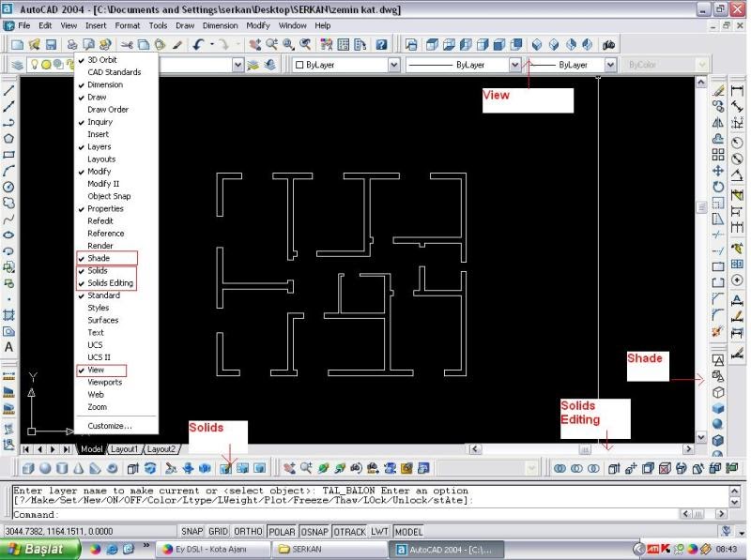Click the Mirror tool in Modify toolbar
The image size is (751, 560).
(x=717, y=123)
